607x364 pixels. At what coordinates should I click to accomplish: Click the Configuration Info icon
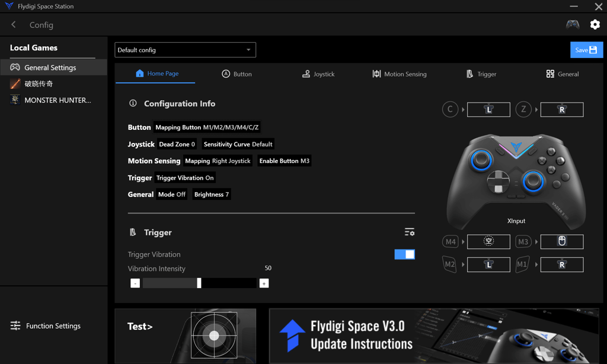point(133,103)
